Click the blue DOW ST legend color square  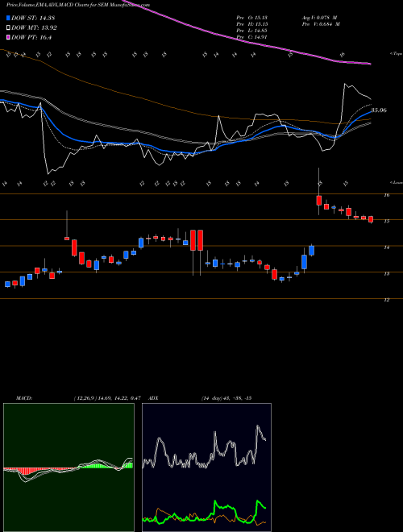(8, 18)
